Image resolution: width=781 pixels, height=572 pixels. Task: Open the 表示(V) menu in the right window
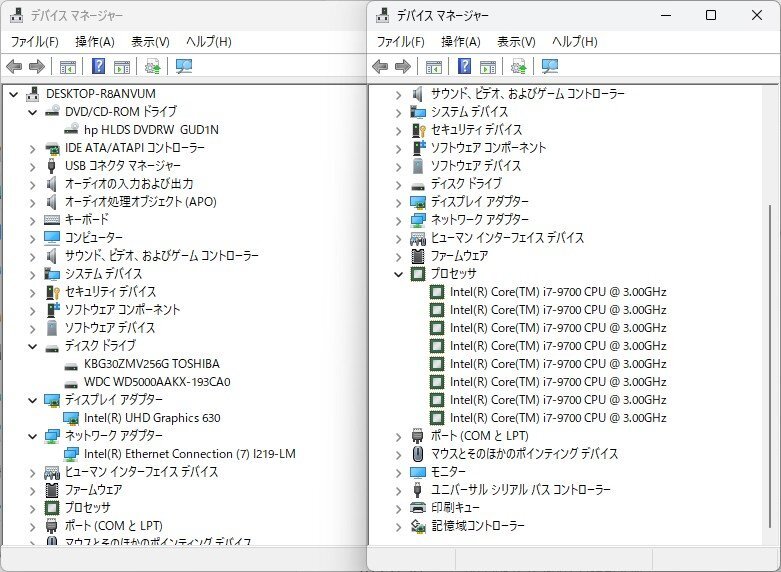coord(516,42)
